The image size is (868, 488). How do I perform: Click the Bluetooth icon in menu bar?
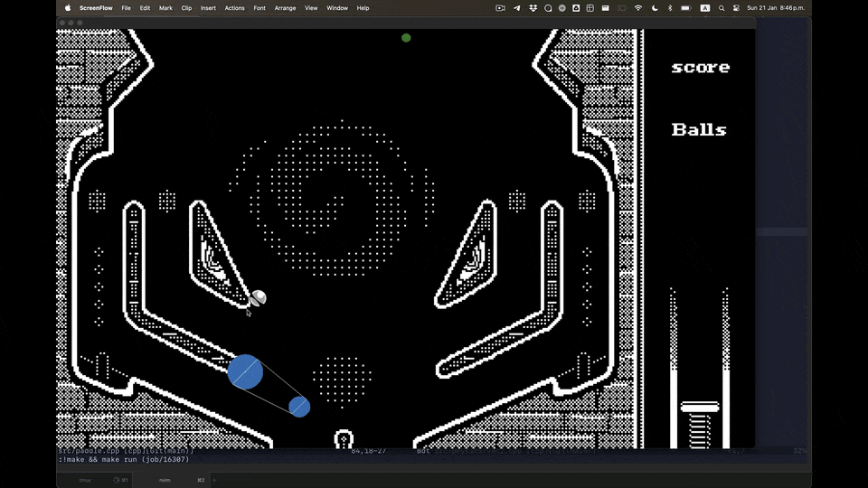click(x=670, y=8)
